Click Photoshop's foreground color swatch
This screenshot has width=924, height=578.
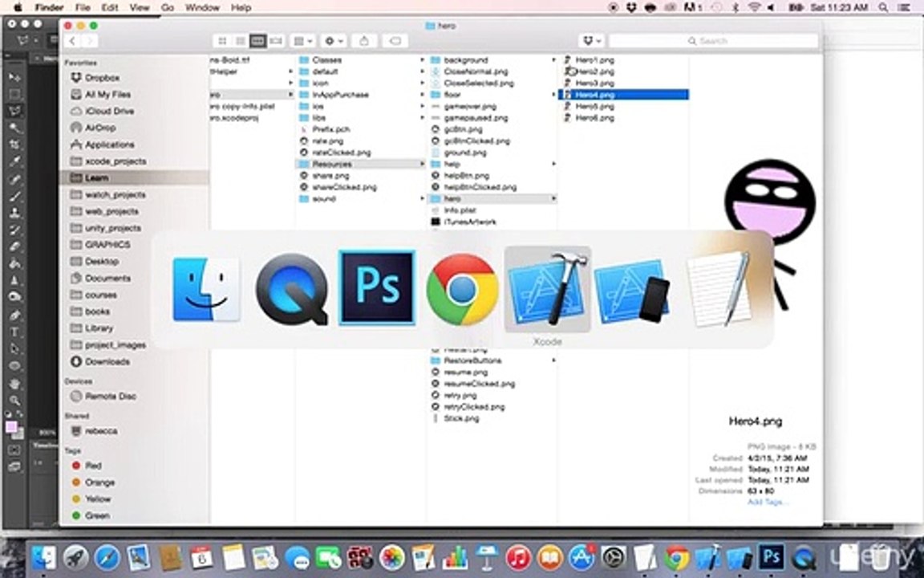pyautogui.click(x=11, y=427)
